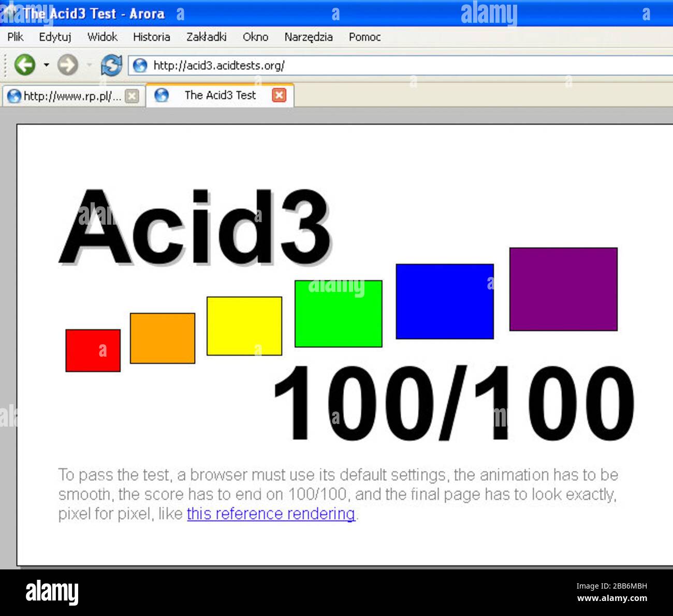
Task: Click the 100/100 score text
Action: [453, 403]
